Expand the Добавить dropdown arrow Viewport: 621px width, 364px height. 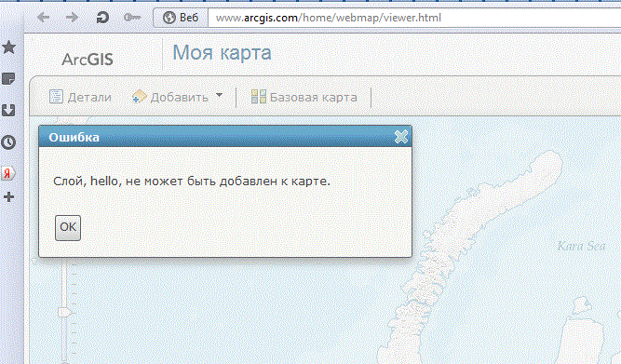pyautogui.click(x=219, y=96)
